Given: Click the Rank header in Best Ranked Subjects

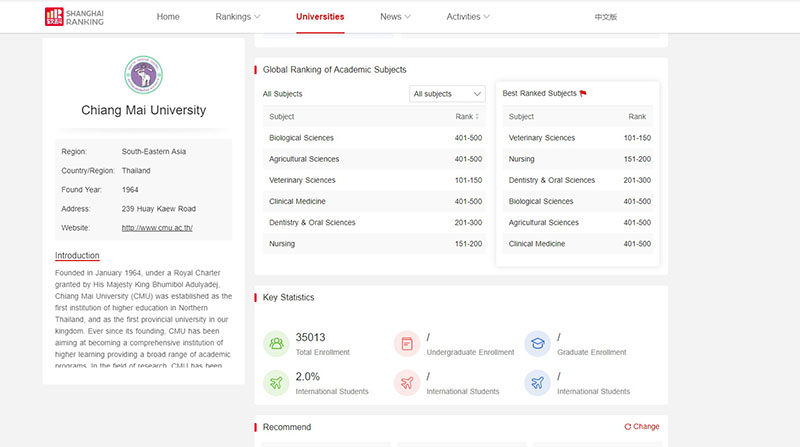Looking at the screenshot, I should 637,116.
